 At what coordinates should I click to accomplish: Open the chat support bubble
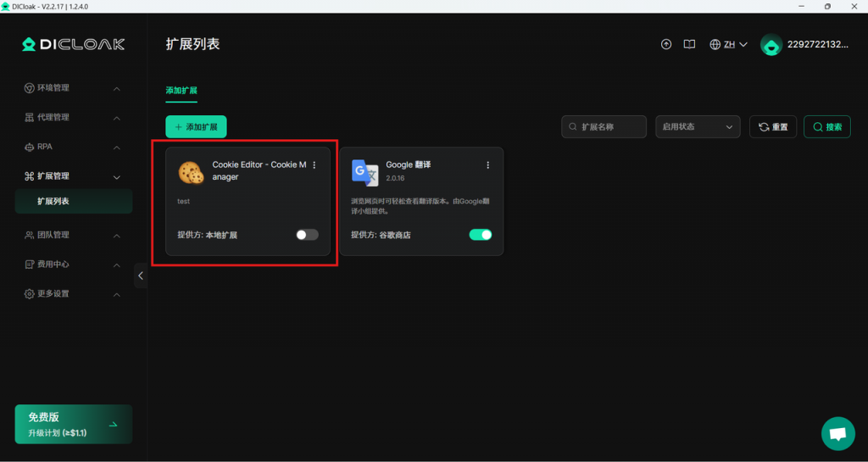[x=837, y=434]
